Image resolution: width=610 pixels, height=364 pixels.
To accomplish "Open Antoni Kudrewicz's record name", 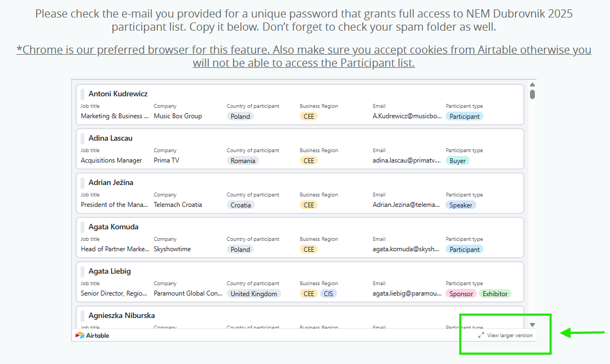I will 118,94.
